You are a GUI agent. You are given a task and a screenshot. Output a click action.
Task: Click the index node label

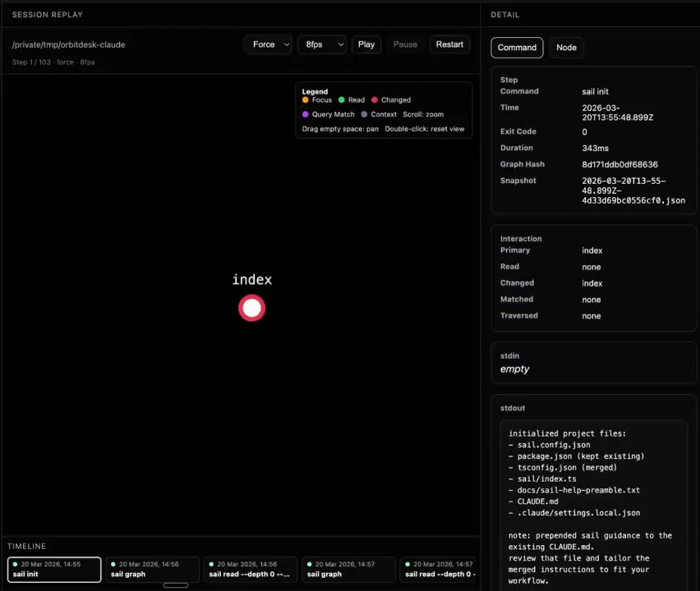[x=251, y=279]
